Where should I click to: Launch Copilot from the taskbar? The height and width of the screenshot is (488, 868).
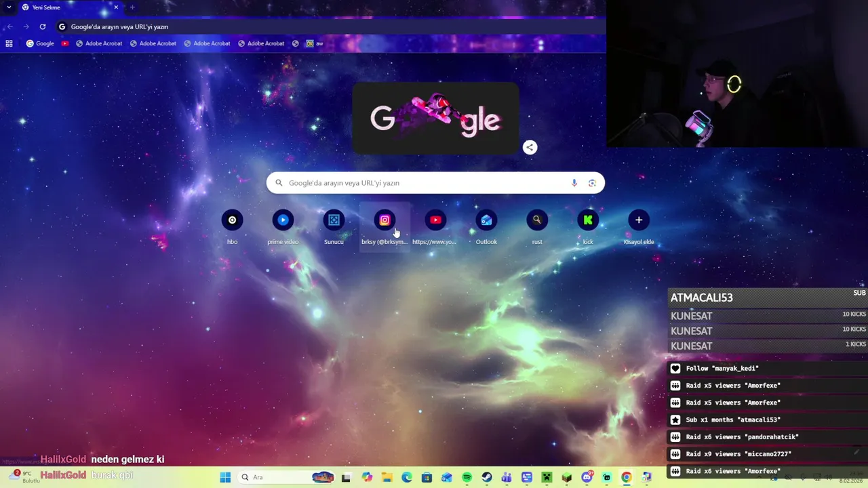click(x=367, y=477)
